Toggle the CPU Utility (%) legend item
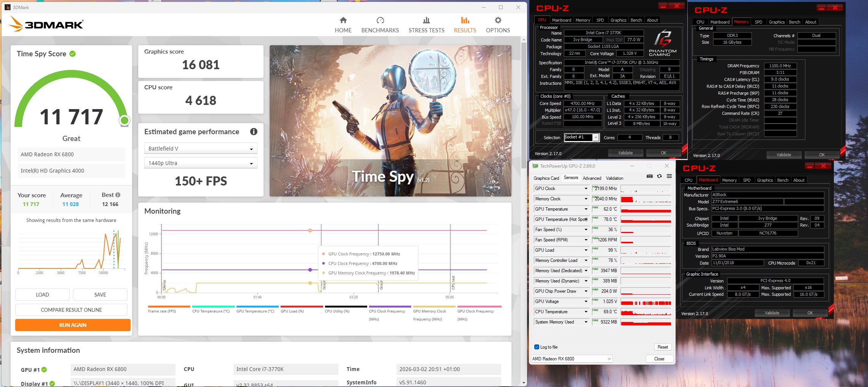 pos(346,309)
